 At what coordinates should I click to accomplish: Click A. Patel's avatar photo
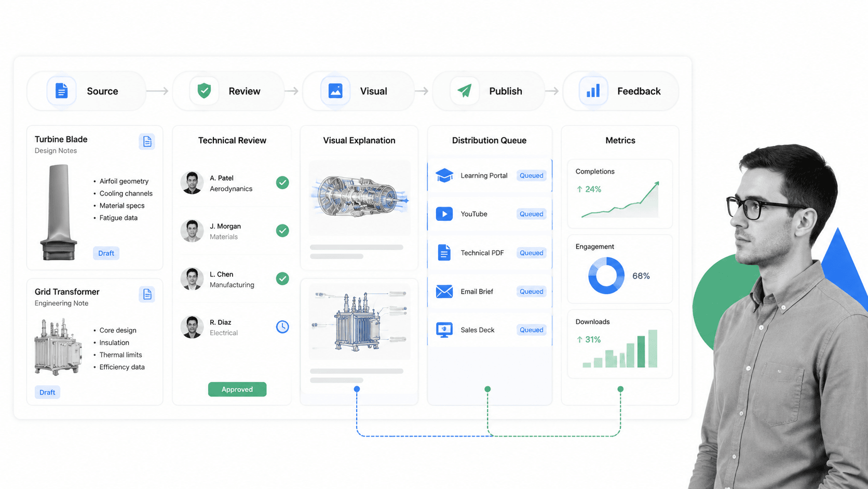pyautogui.click(x=192, y=183)
